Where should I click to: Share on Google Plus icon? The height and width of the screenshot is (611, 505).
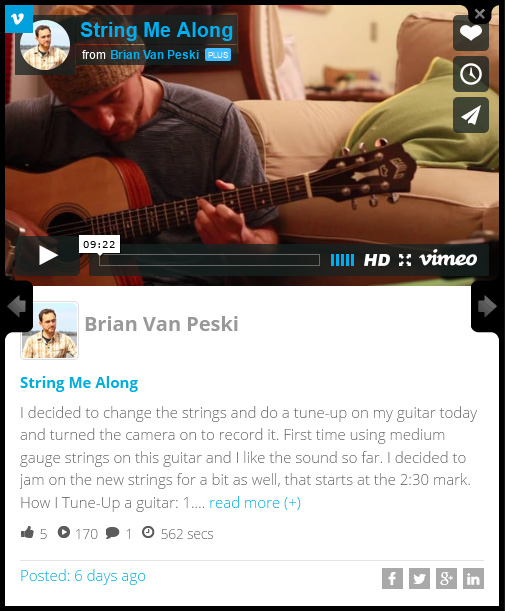pyautogui.click(x=446, y=578)
